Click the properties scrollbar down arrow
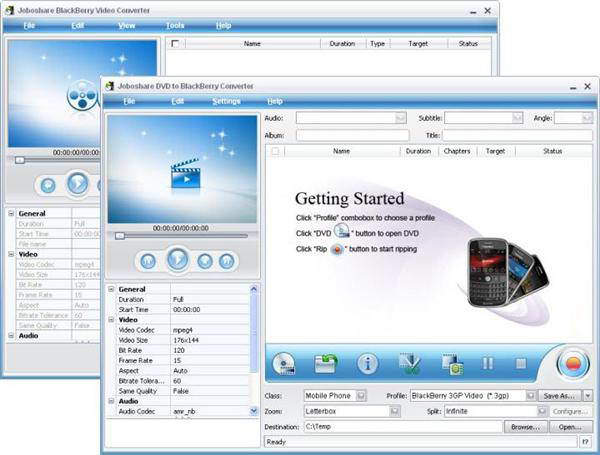 (253, 411)
